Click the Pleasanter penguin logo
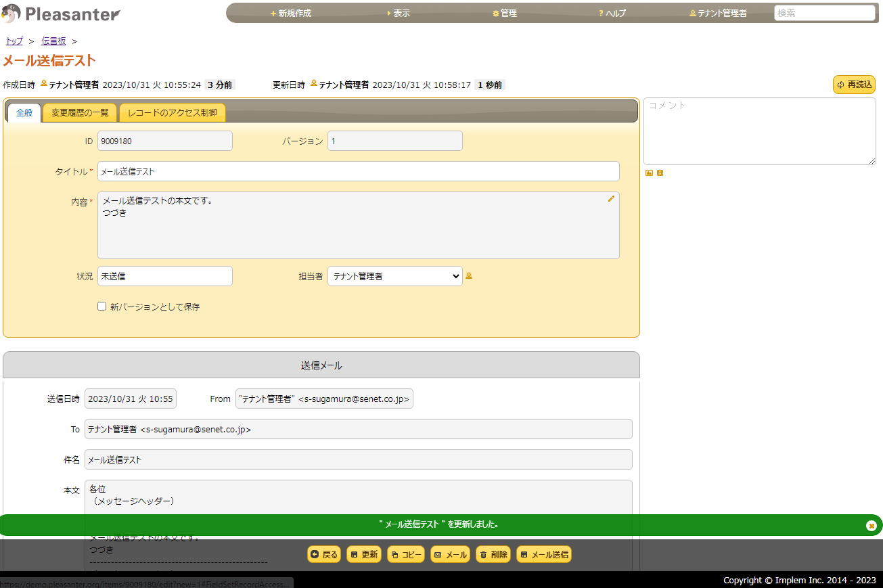883x588 pixels. point(12,13)
